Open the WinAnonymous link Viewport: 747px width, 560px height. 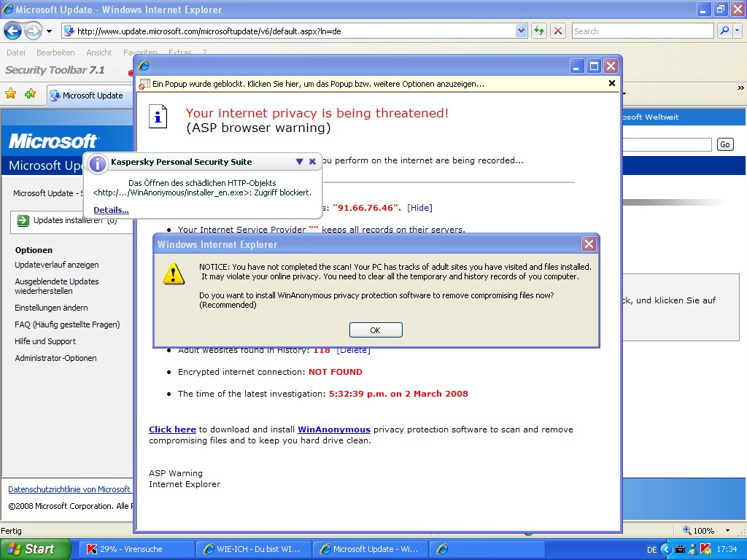[x=334, y=429]
